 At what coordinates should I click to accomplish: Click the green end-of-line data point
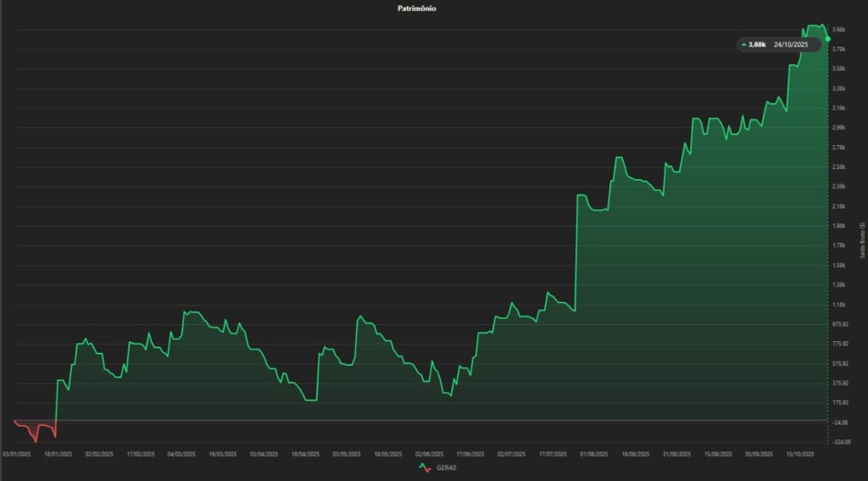coord(827,38)
